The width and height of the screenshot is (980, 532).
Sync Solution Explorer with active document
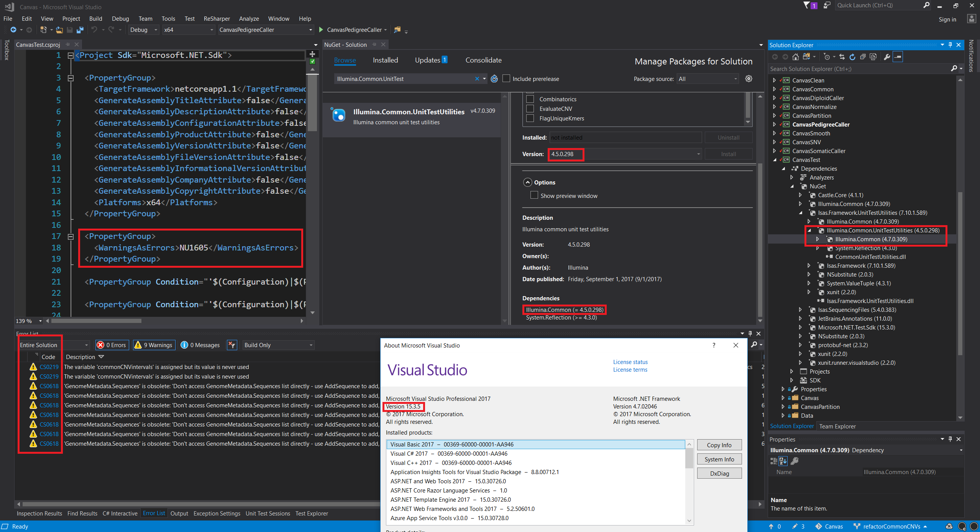click(842, 56)
